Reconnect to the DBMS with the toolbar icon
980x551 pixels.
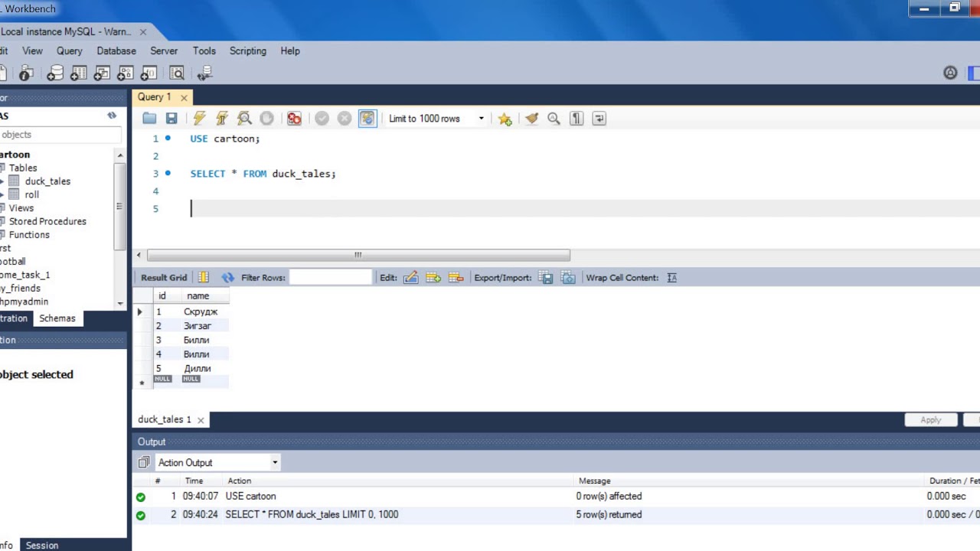coord(204,73)
